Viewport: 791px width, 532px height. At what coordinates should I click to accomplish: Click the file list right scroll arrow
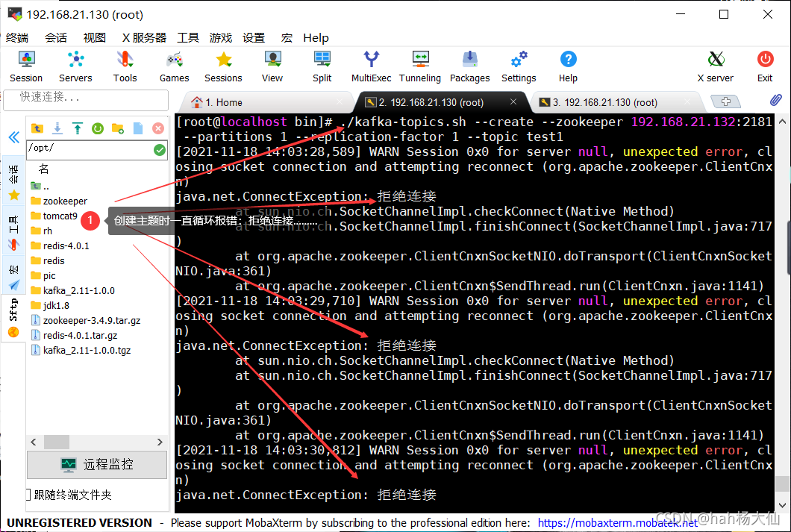160,442
